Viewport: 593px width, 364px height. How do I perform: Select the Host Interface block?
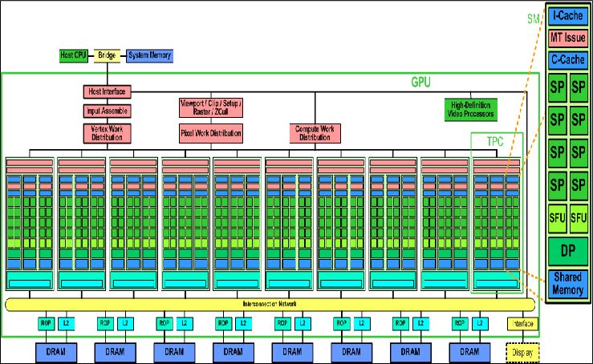click(105, 92)
